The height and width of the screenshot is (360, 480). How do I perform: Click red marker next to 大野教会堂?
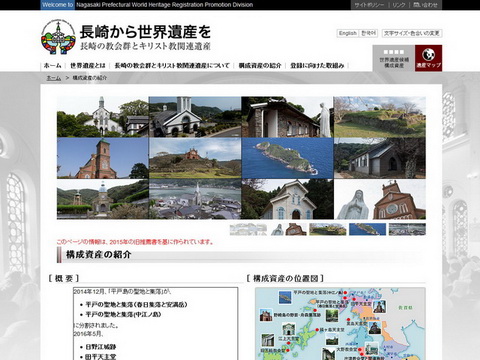click(359, 349)
